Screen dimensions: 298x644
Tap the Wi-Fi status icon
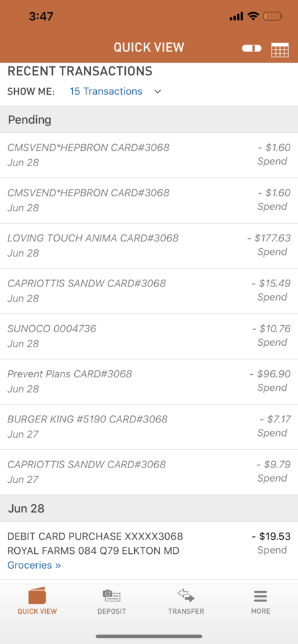[x=253, y=16]
